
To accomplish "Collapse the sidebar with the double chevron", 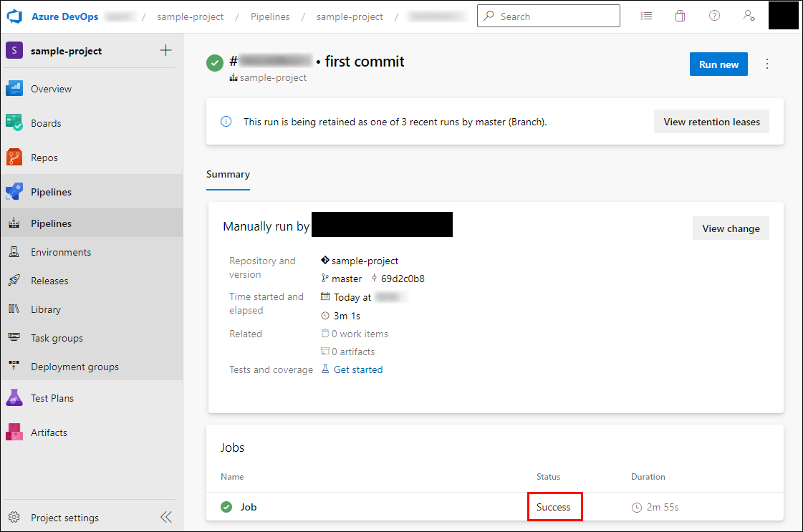I will coord(166,517).
